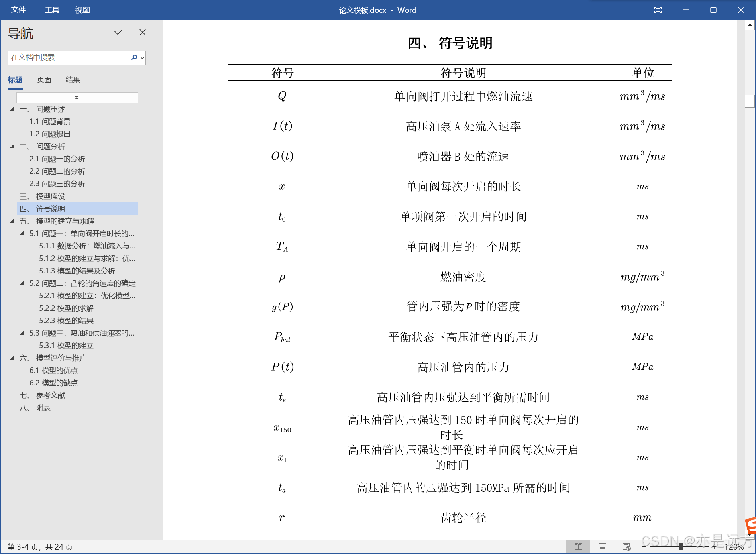756x554 pixels.
Task: Switch to the 标题 navigation tab
Action: (x=15, y=80)
